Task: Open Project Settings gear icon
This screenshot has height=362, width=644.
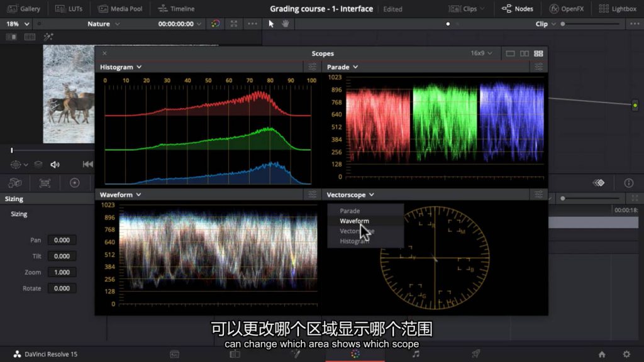Action: pos(626,354)
